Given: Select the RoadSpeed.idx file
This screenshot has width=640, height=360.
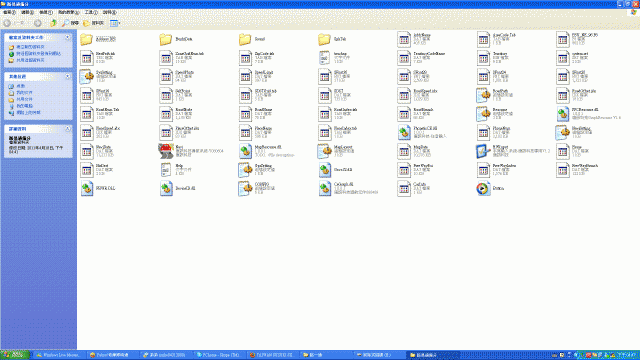Looking at the screenshot, I should click(404, 95).
